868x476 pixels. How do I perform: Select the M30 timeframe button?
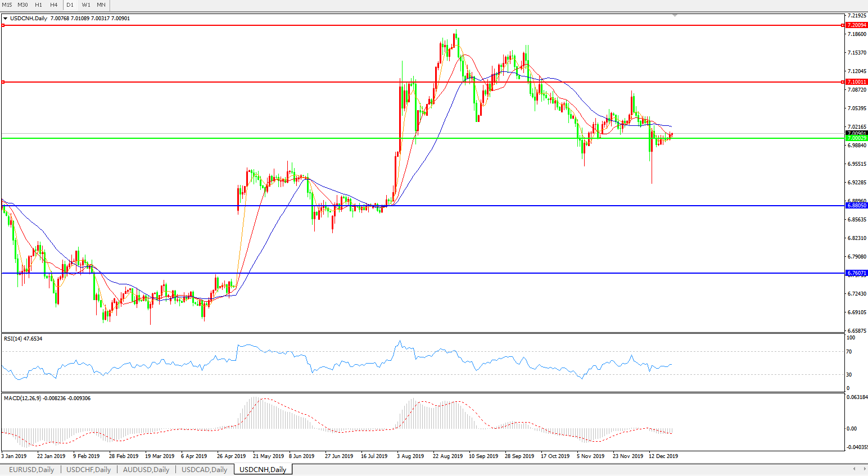coord(22,4)
